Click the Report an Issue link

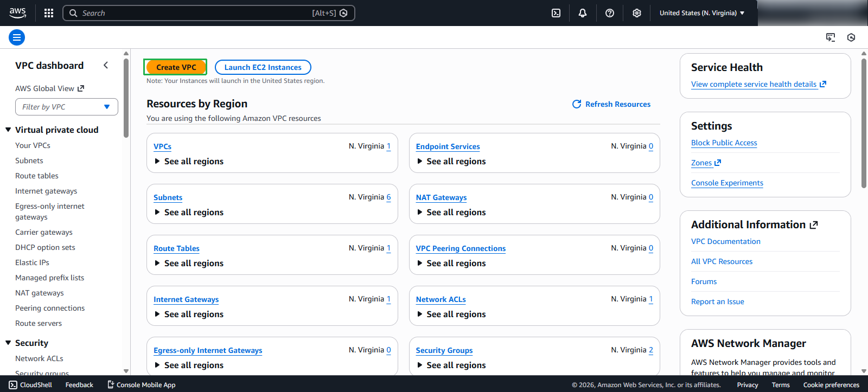[718, 301]
